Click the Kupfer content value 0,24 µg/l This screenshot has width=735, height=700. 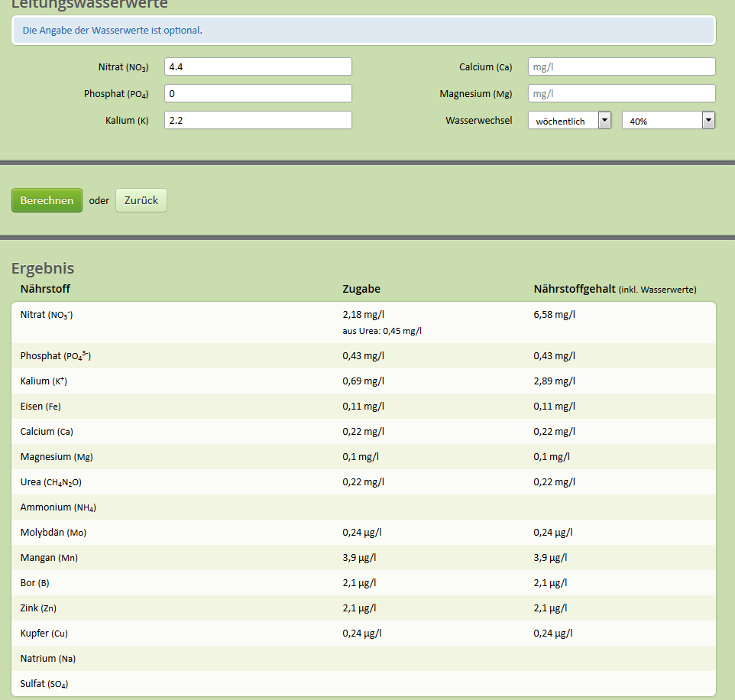point(552,634)
